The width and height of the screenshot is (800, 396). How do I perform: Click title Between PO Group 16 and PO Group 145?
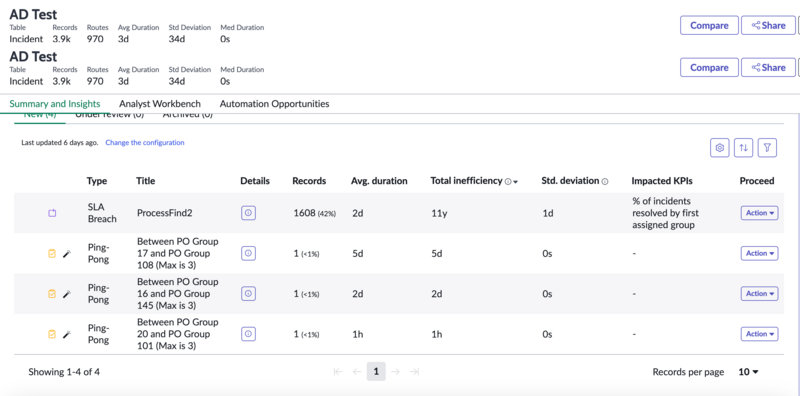coord(178,293)
